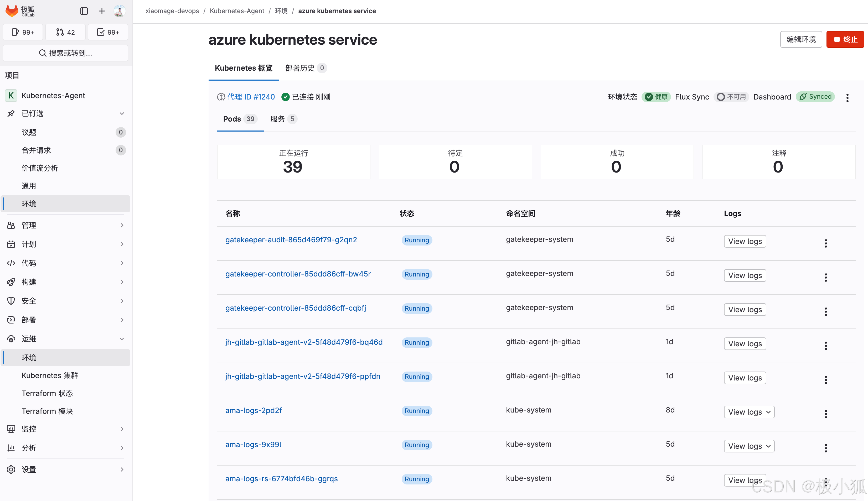This screenshot has width=868, height=501.
Task: Click the Dashboard Synced badge
Action: click(815, 97)
